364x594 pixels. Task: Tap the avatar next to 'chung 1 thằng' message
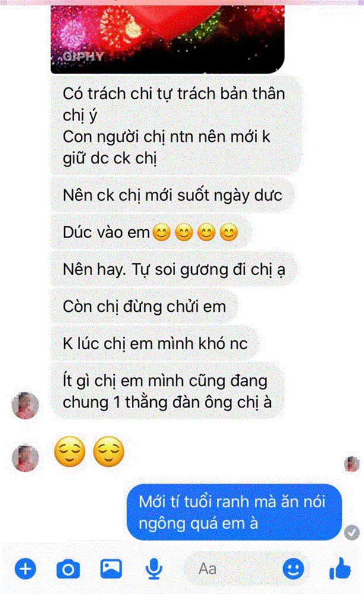point(26,405)
